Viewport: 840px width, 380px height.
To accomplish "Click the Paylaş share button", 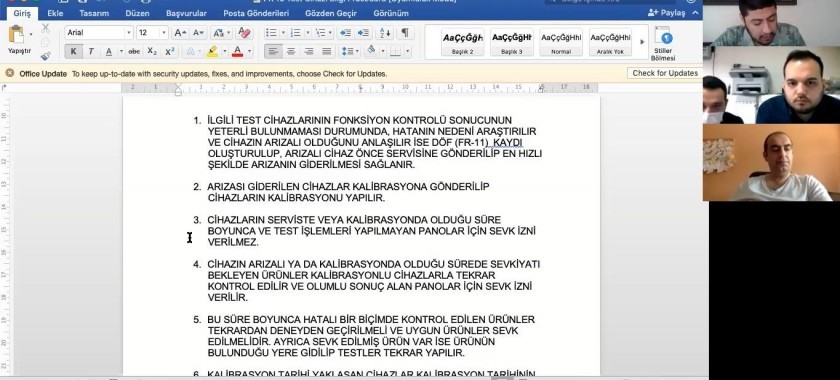I will click(x=666, y=13).
